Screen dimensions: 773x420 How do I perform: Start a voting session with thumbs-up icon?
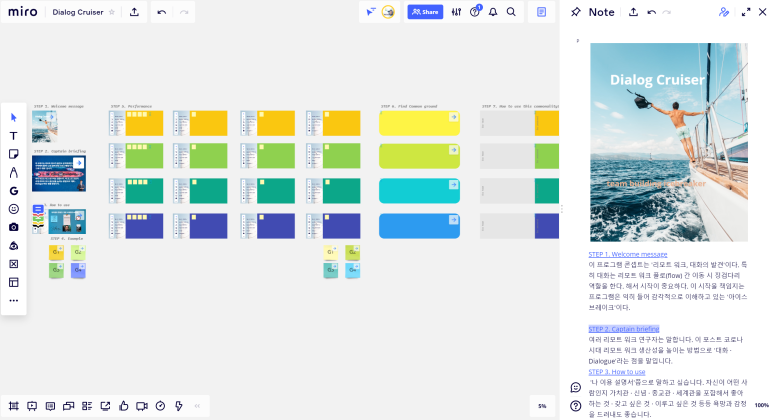point(124,406)
